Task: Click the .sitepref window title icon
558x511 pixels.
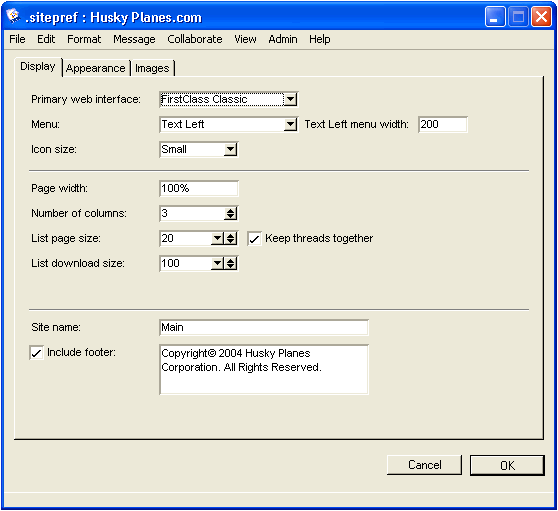Action: (13, 16)
